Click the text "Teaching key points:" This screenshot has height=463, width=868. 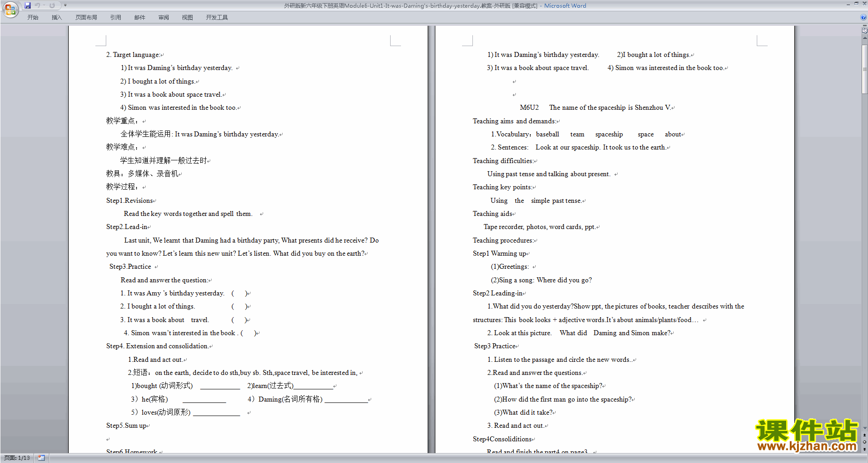coord(503,187)
